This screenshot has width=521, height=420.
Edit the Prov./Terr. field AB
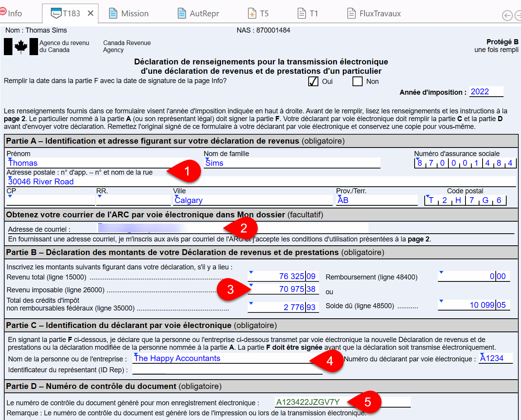click(x=377, y=200)
